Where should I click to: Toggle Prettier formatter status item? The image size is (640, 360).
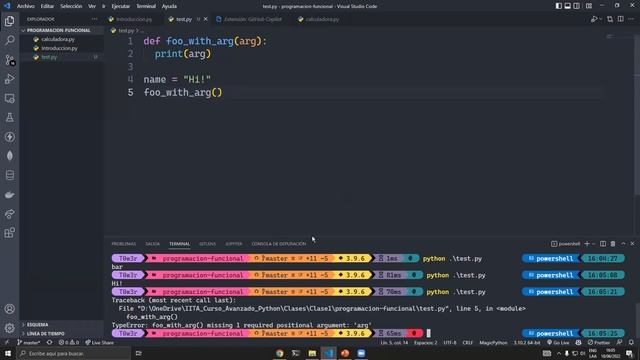coord(599,343)
